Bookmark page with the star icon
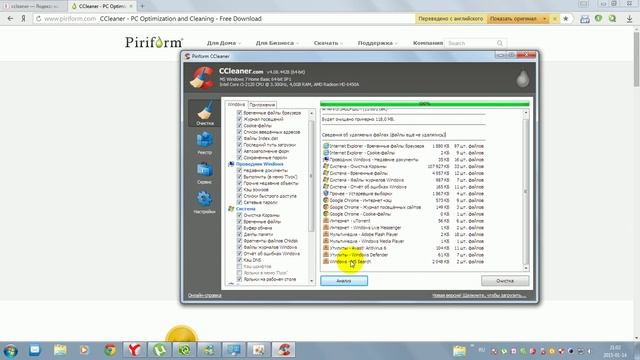This screenshot has width=640, height=360. [x=566, y=19]
